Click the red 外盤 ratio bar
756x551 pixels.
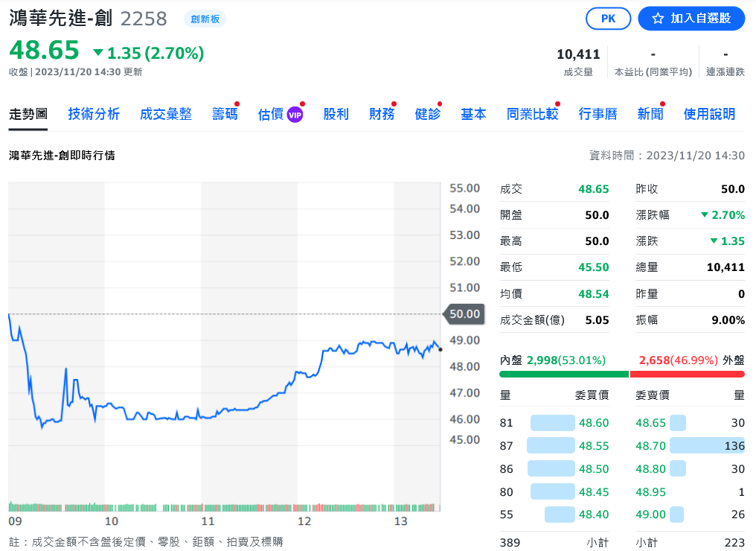(687, 374)
